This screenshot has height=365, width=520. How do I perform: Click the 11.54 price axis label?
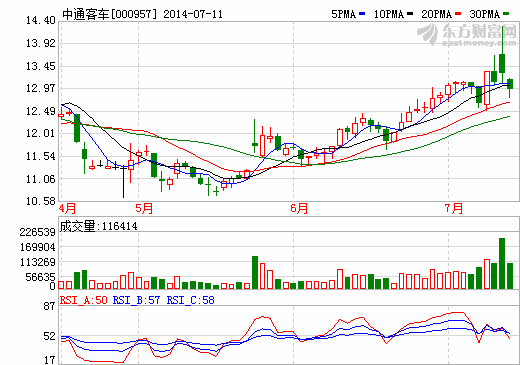[41, 156]
